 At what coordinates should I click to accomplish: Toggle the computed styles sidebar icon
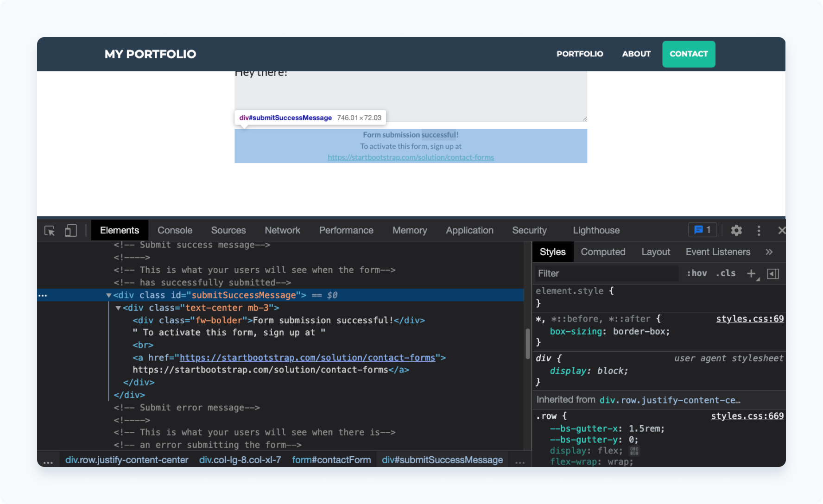(x=773, y=274)
